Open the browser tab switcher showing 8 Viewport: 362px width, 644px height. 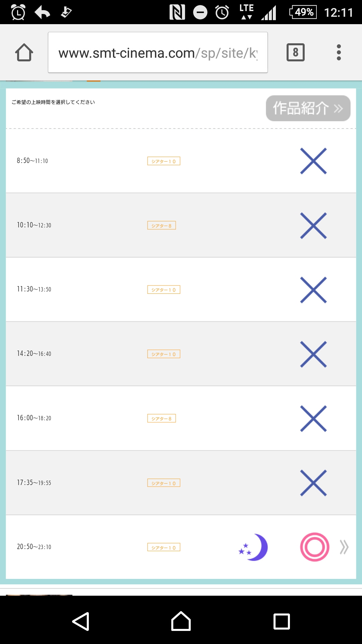(x=295, y=52)
